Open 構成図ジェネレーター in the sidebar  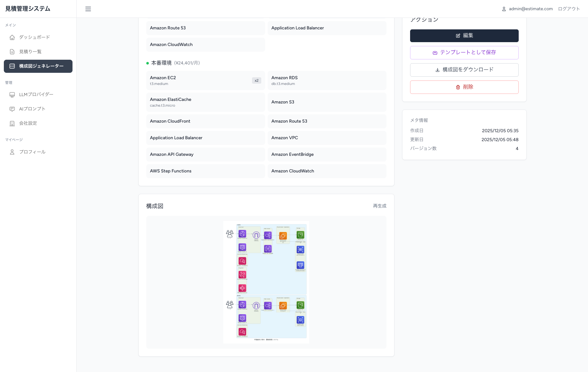point(38,66)
